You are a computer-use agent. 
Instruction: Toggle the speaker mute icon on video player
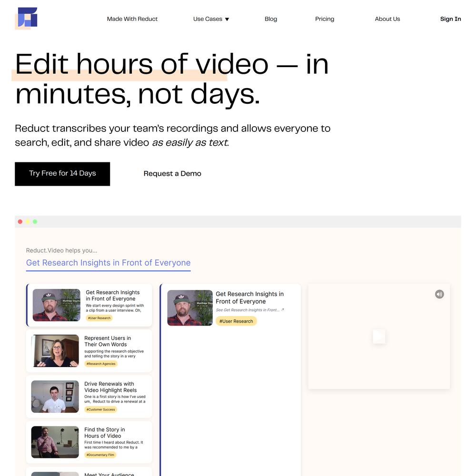pos(439,294)
